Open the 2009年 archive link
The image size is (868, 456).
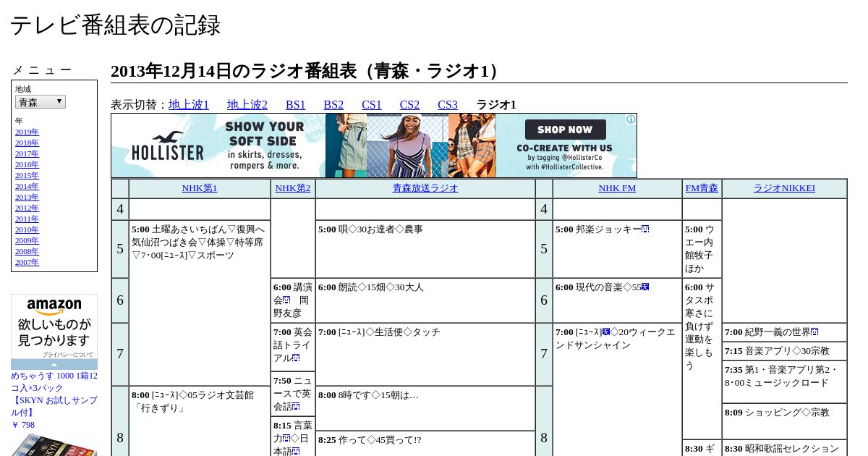coord(27,241)
